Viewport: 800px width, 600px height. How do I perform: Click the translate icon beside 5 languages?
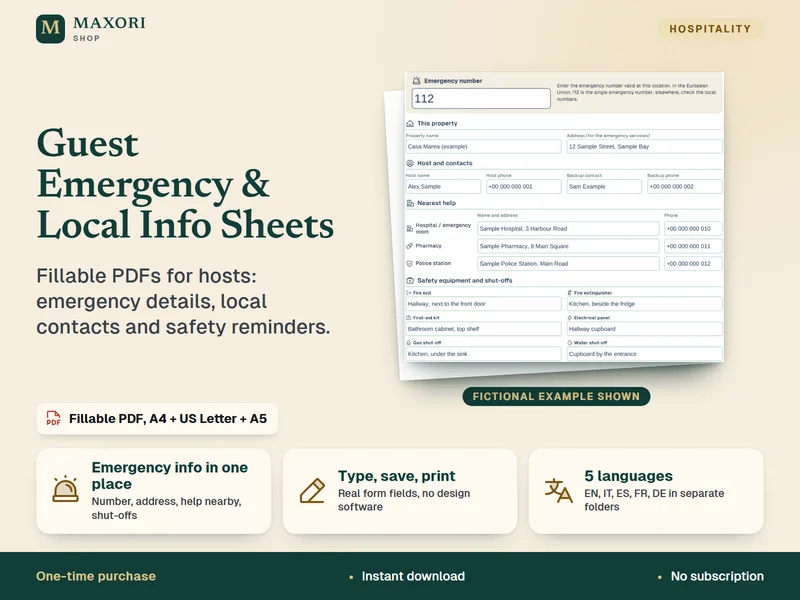coord(559,491)
